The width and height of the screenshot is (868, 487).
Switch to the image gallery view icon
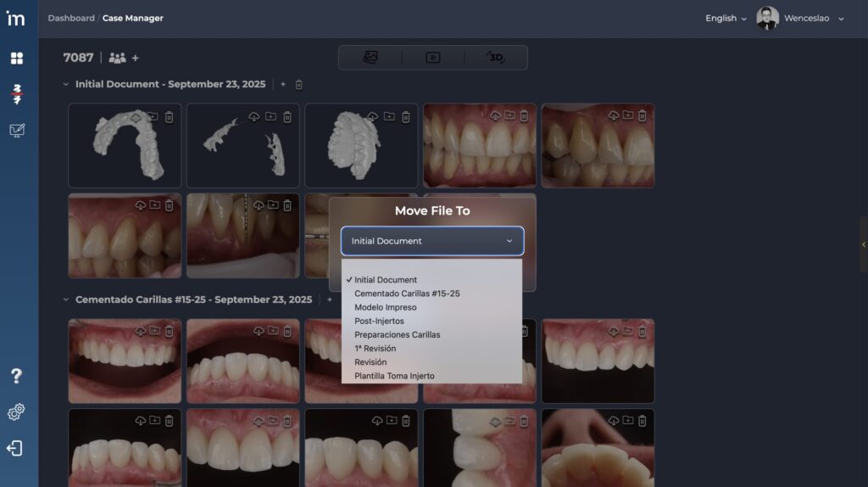tap(370, 58)
